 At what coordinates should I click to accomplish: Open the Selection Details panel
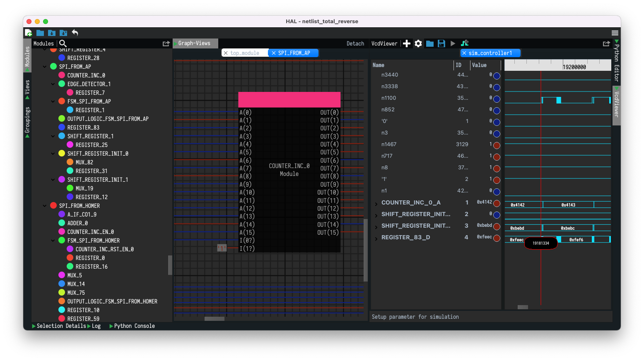click(61, 326)
